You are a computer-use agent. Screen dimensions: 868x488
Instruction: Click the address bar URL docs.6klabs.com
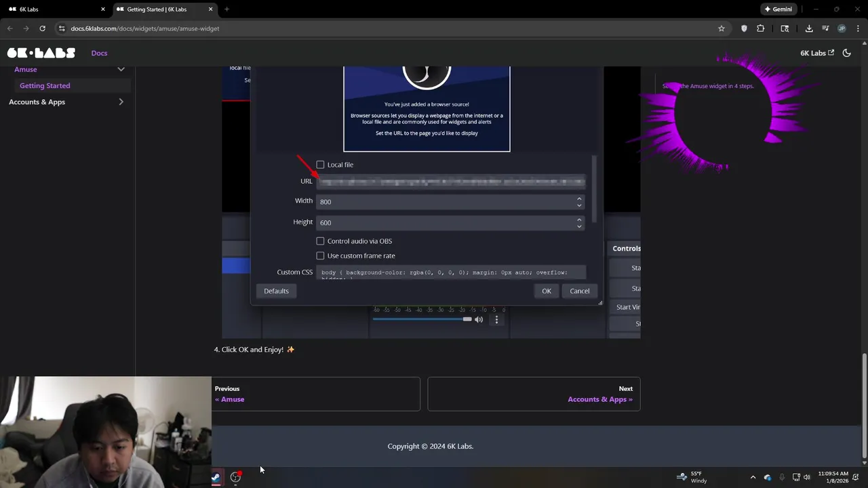[145, 28]
